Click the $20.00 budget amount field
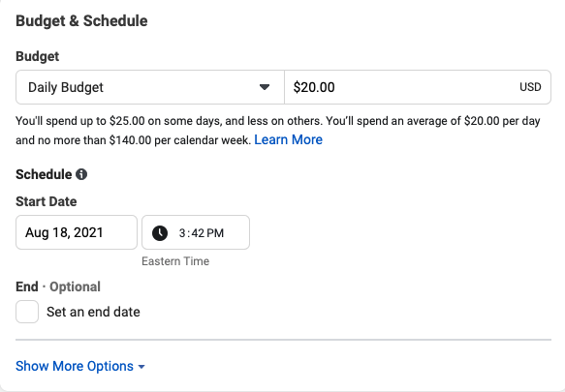This screenshot has height=392, width=565. [x=418, y=87]
